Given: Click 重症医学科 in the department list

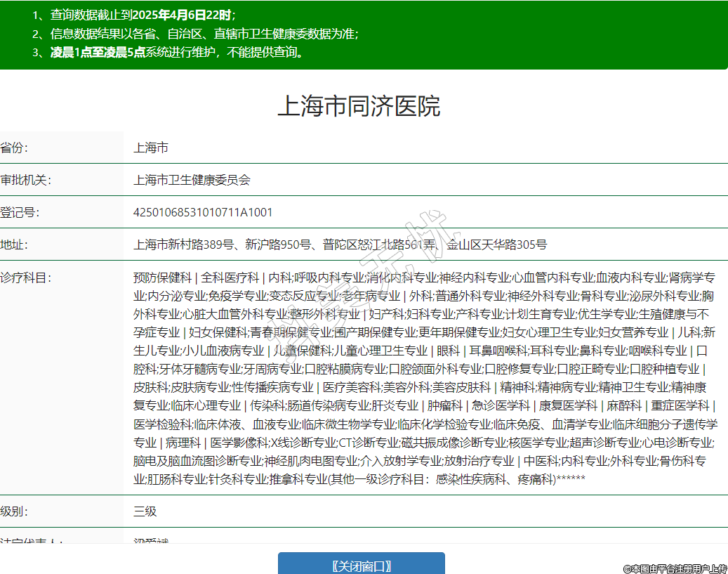Looking at the screenshot, I should pos(680,405).
